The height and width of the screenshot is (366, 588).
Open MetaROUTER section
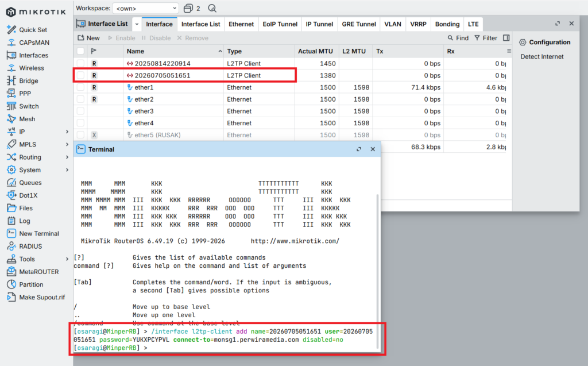tap(33, 272)
